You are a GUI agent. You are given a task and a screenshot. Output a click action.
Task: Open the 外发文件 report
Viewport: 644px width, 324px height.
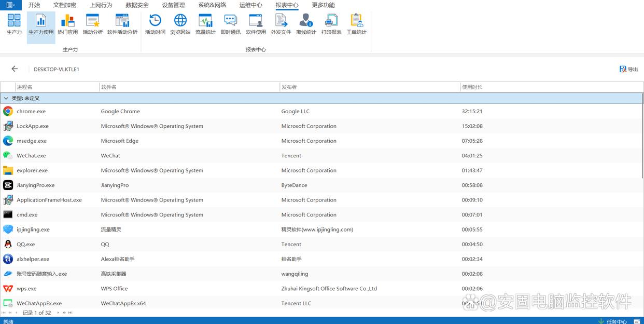281,24
